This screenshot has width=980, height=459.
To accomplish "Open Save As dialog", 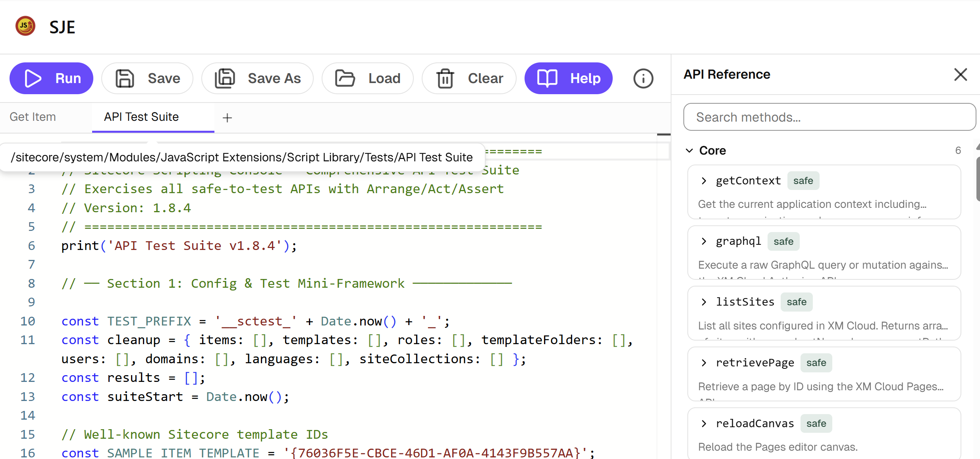I will point(257,78).
